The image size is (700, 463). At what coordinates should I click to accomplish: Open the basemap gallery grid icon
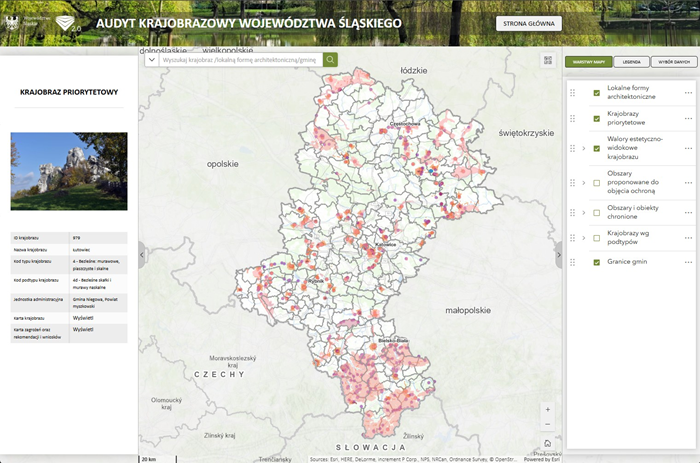(x=548, y=60)
